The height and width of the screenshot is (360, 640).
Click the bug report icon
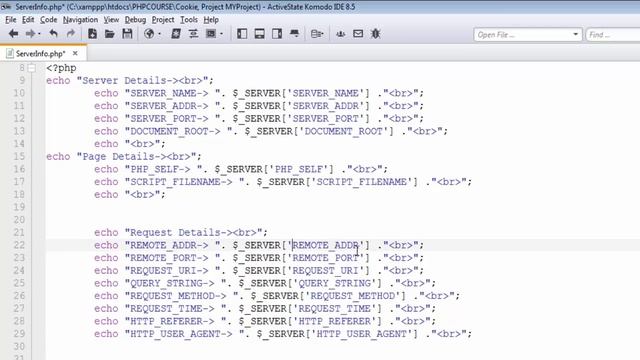tap(376, 34)
